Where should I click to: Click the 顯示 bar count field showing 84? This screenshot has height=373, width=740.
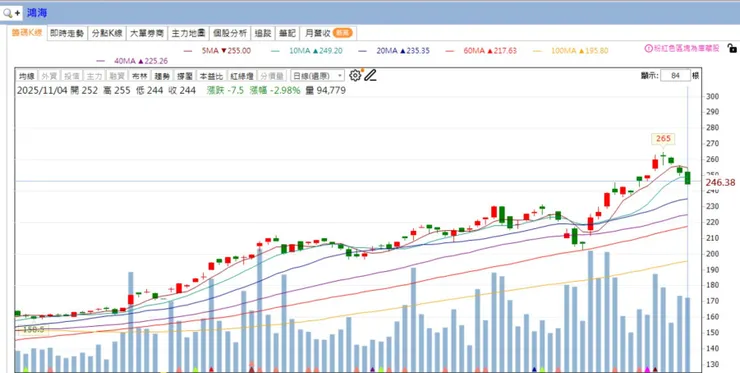coord(675,76)
